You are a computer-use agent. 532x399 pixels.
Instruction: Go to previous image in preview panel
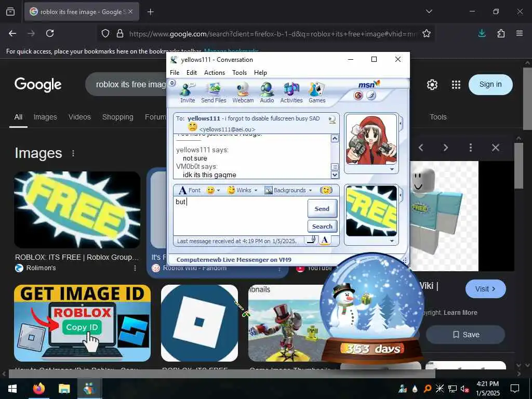[421, 148]
